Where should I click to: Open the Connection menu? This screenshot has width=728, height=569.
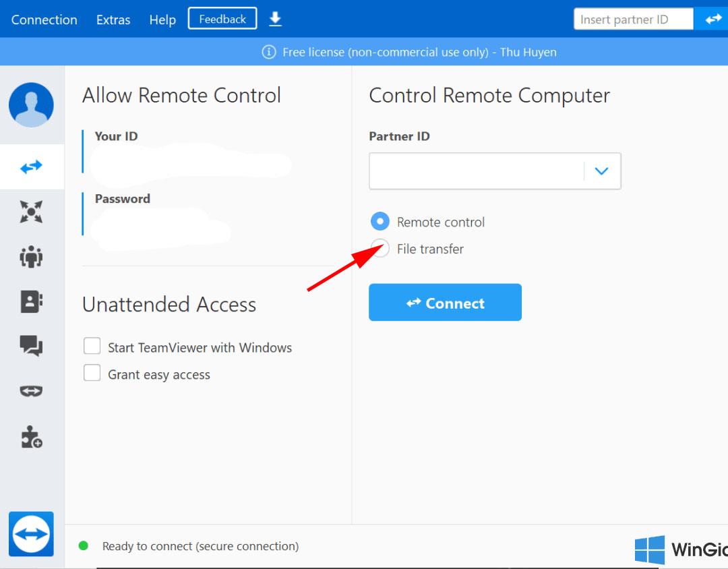(x=44, y=20)
